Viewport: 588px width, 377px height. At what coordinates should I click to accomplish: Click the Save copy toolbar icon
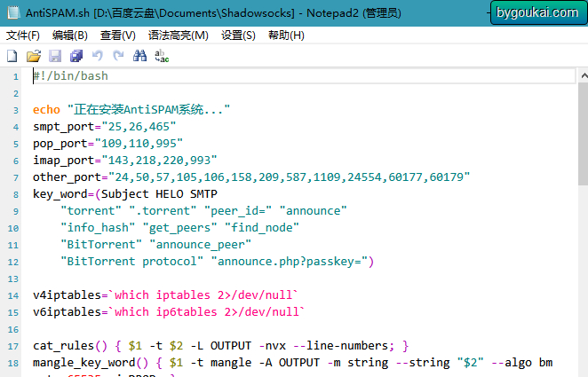point(76,56)
